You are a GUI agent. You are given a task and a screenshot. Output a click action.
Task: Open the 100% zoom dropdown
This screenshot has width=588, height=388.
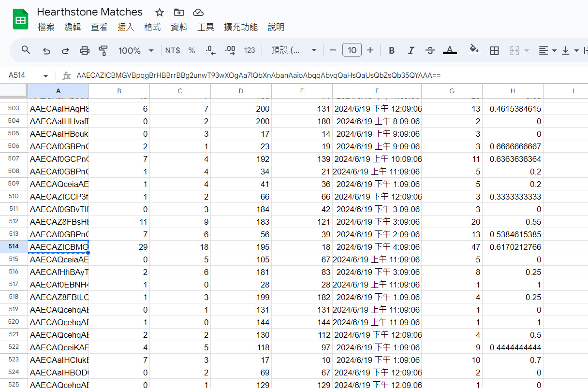(x=136, y=50)
